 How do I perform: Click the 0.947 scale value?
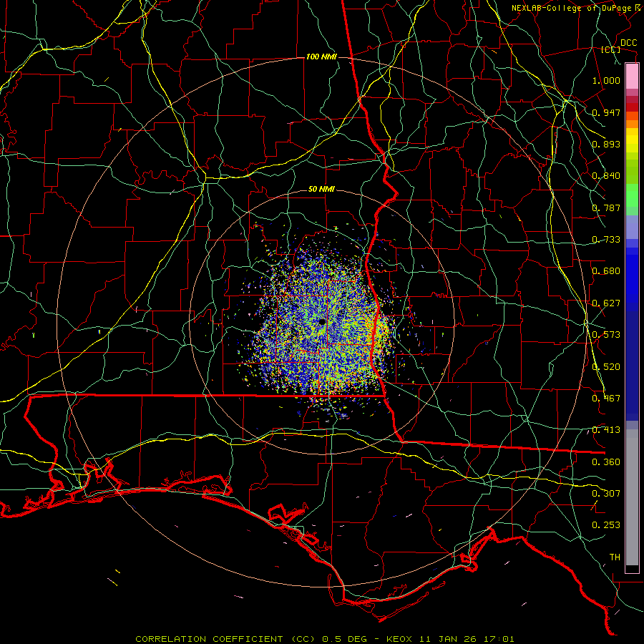[x=606, y=112]
